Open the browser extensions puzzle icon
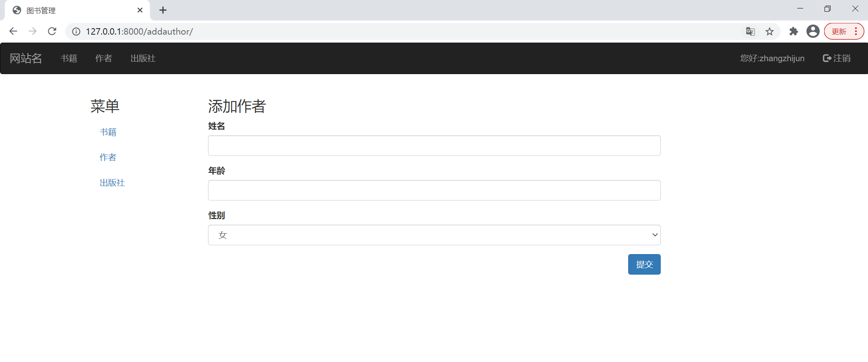 tap(794, 31)
